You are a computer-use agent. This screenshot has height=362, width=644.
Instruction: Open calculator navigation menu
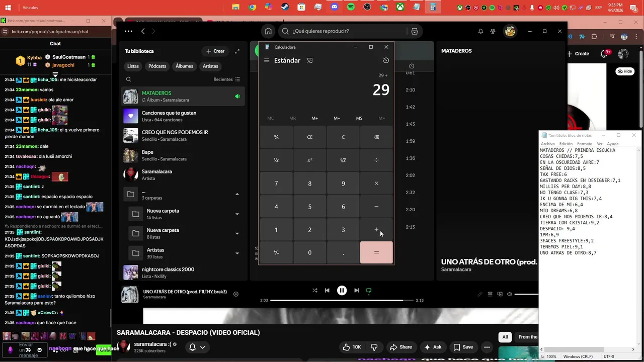pyautogui.click(x=267, y=60)
